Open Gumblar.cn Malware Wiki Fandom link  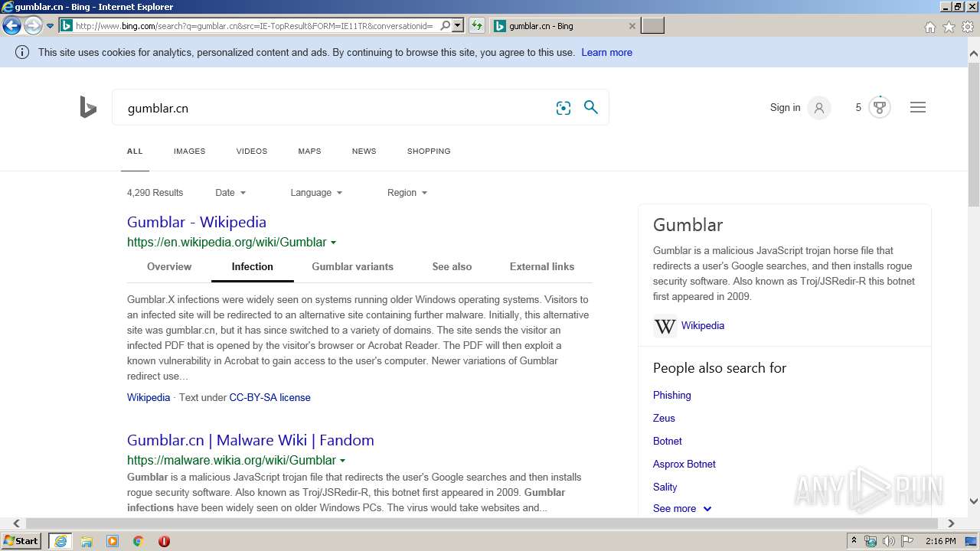click(x=250, y=440)
